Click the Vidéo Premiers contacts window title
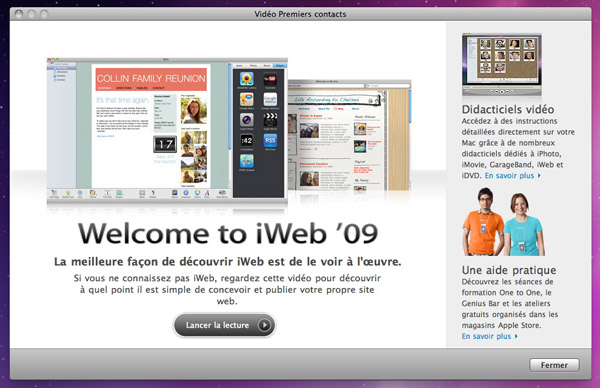600x388 pixels. [300, 14]
